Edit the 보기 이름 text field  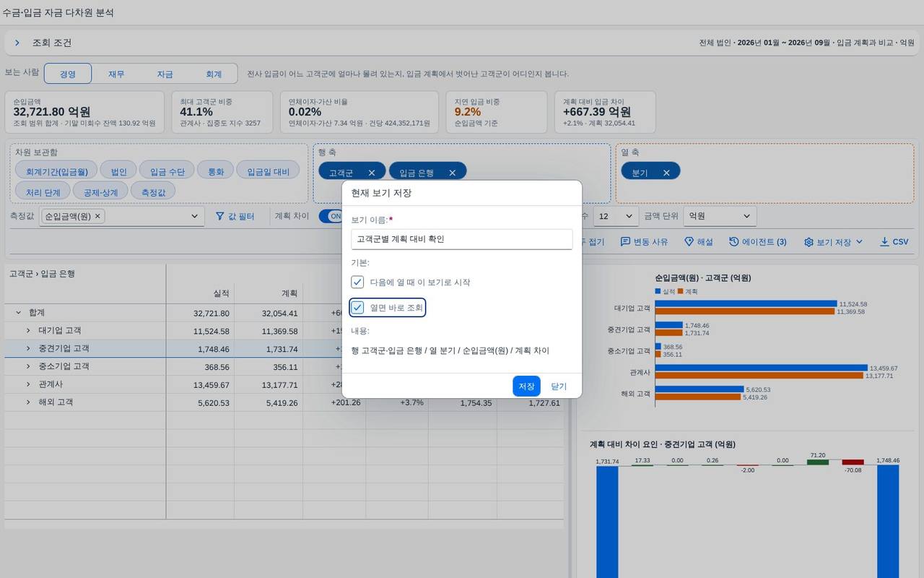click(462, 239)
